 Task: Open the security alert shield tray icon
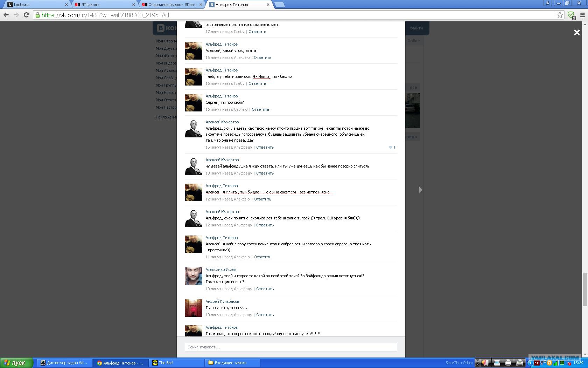(x=569, y=363)
